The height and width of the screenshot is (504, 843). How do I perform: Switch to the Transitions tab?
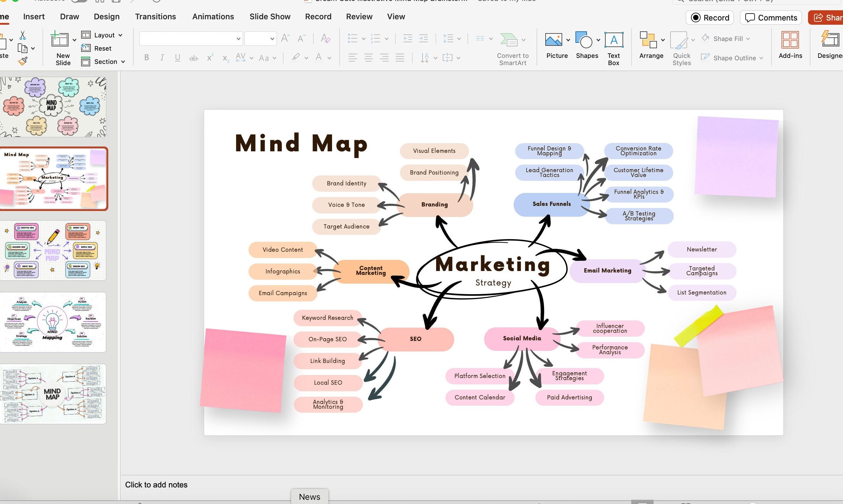click(155, 16)
